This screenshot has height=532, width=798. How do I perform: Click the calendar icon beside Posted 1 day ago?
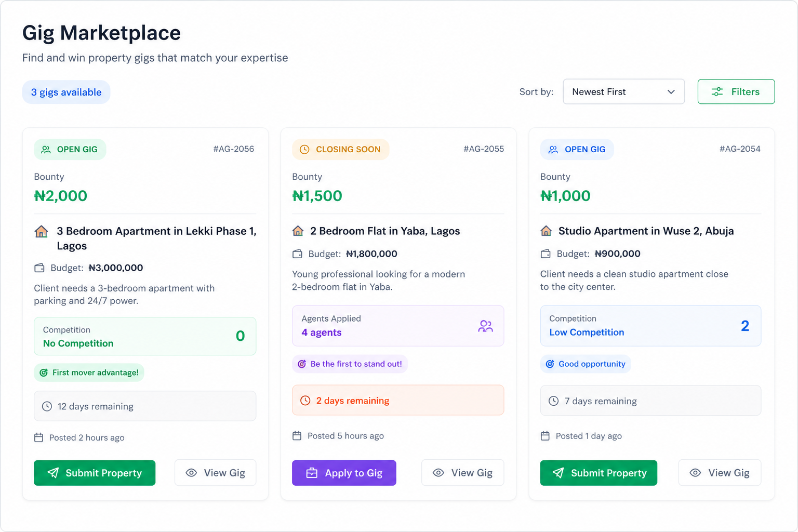pos(545,436)
